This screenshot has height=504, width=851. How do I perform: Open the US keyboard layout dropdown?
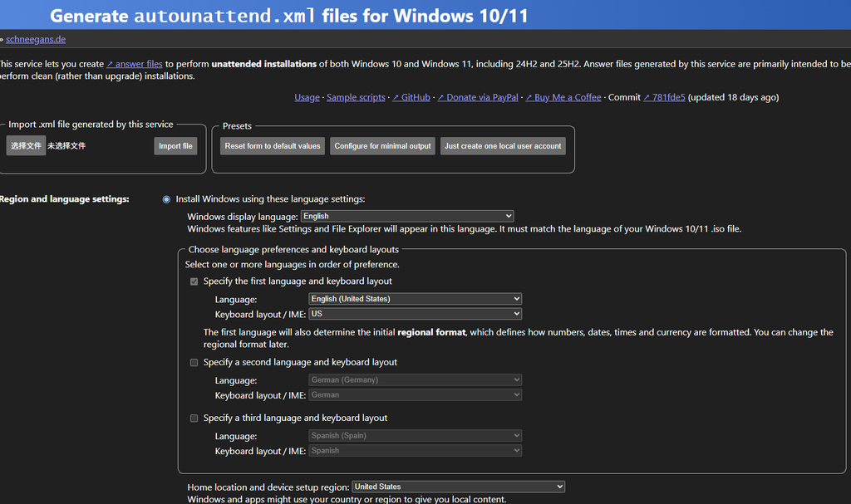(416, 314)
